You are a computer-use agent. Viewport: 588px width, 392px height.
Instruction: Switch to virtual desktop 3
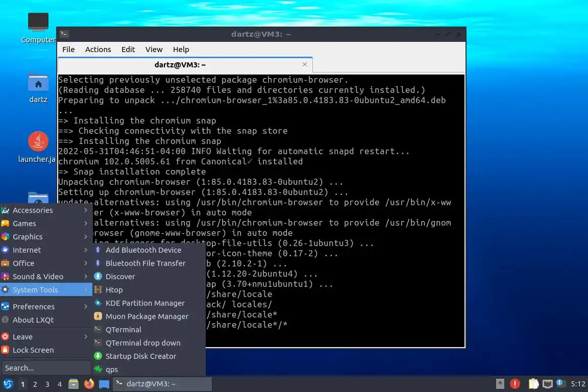(47, 384)
